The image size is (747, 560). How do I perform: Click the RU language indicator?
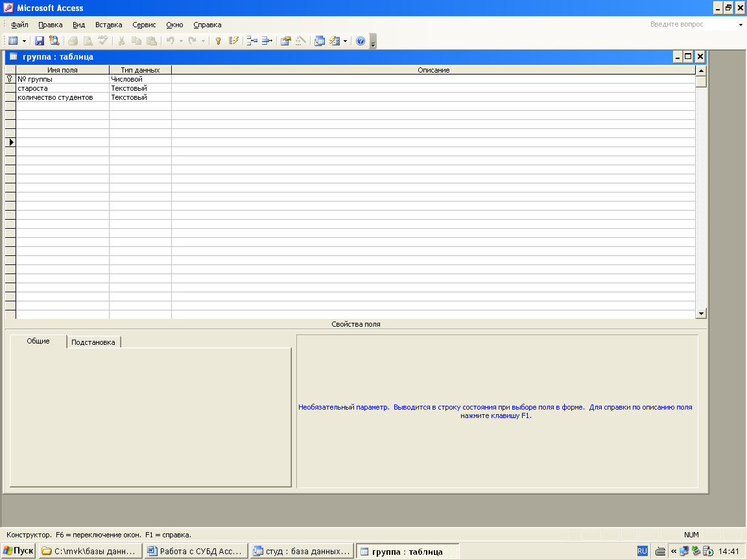tap(642, 551)
